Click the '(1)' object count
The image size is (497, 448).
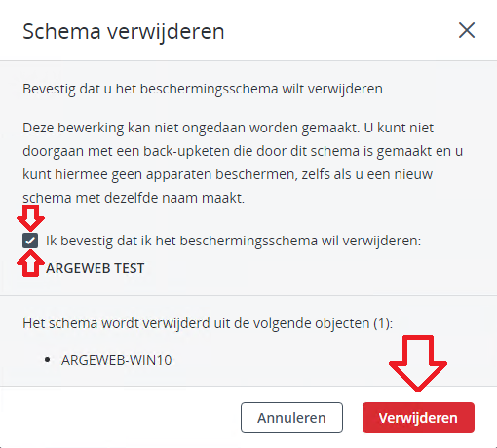point(383,323)
